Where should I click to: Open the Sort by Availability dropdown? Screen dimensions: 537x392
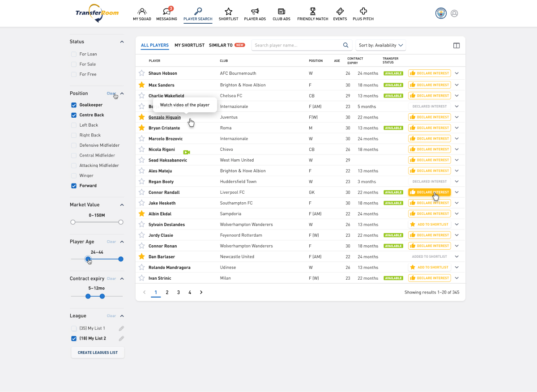pos(381,45)
